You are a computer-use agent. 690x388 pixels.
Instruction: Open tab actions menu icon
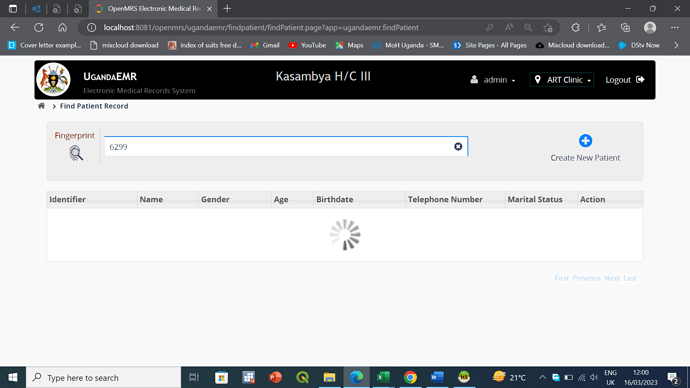tap(13, 8)
